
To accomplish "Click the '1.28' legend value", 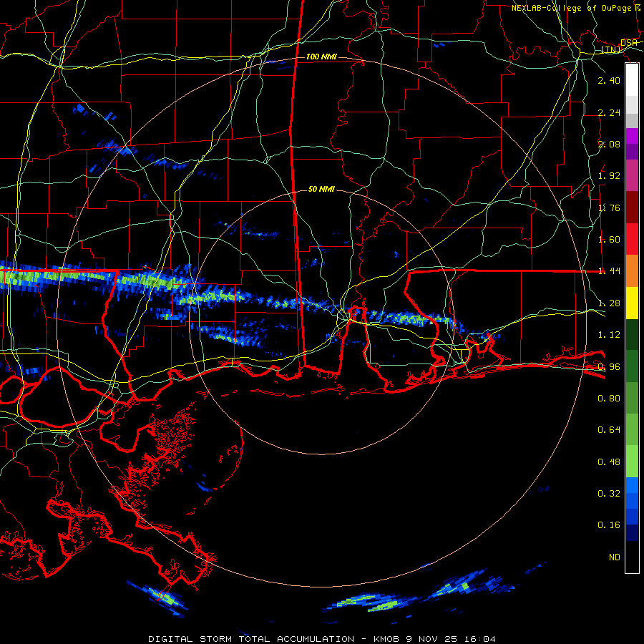I will pos(609,303).
